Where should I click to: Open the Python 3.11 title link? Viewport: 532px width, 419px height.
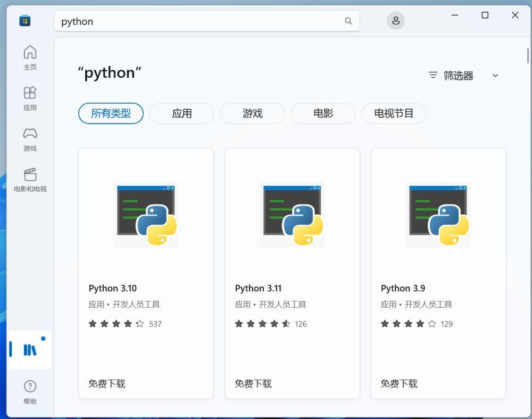pos(258,288)
